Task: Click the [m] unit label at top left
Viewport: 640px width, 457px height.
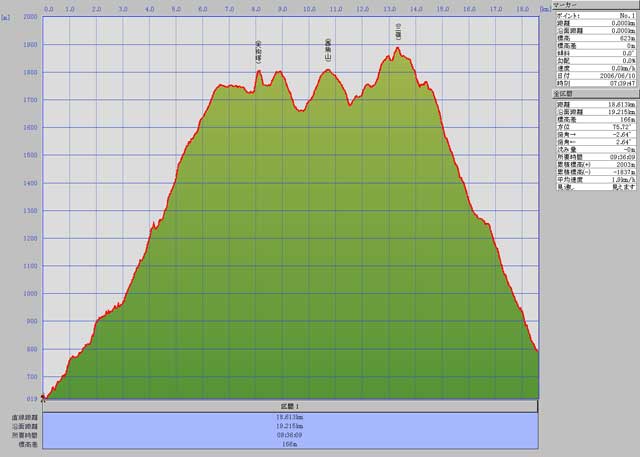Action: [6, 18]
